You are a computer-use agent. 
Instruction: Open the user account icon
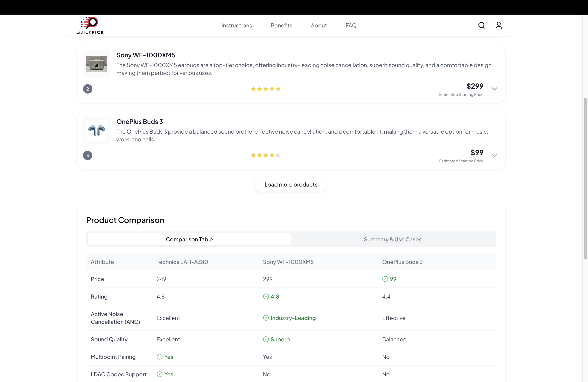pyautogui.click(x=499, y=25)
